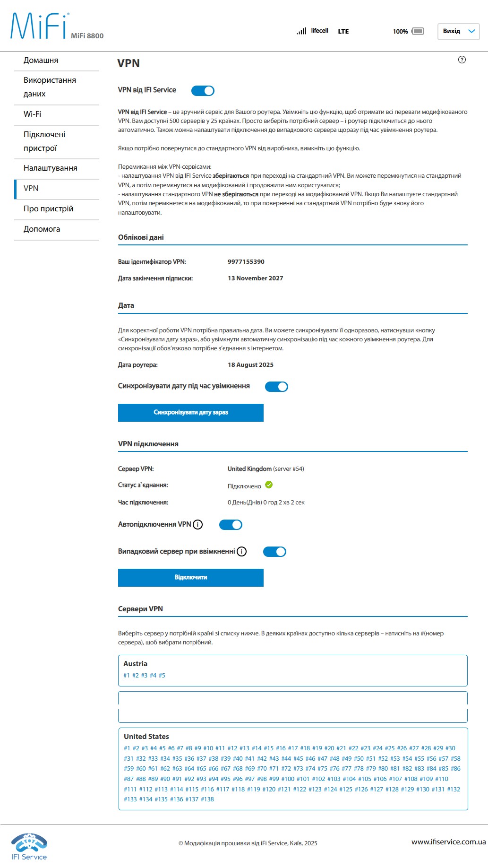488x868 pixels.
Task: Click the info icon beside Автопідключення VPN
Action: [x=198, y=524]
